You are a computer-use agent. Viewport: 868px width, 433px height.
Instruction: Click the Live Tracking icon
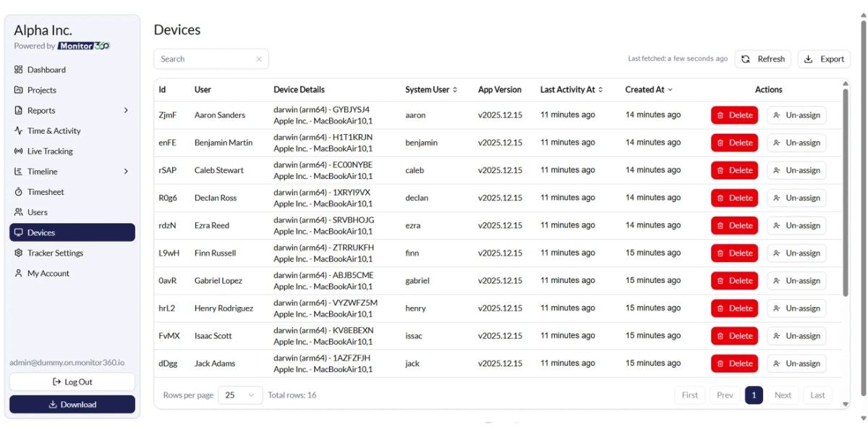coord(19,151)
